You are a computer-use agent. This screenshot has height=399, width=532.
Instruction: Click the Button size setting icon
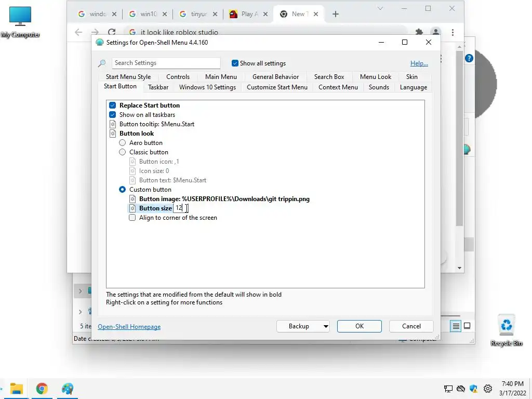(132, 208)
